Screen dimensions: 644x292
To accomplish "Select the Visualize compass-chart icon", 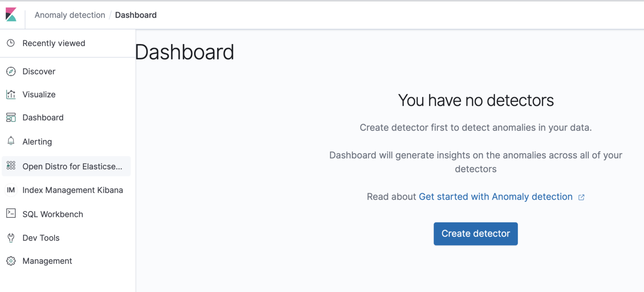I will click(x=10, y=94).
